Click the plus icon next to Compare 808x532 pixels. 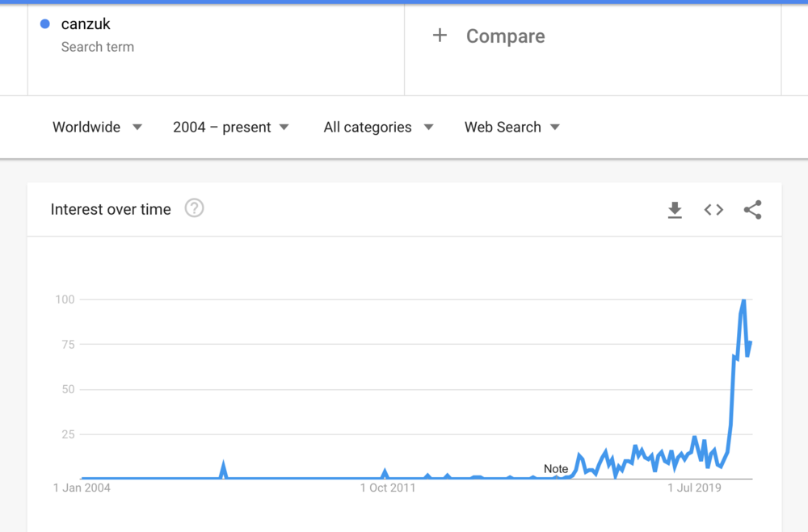click(x=440, y=36)
